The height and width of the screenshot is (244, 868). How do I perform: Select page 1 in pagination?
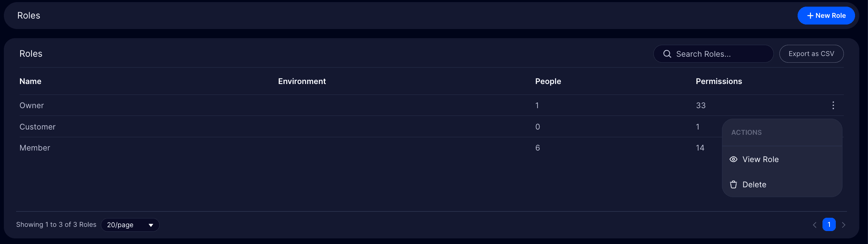pyautogui.click(x=829, y=224)
